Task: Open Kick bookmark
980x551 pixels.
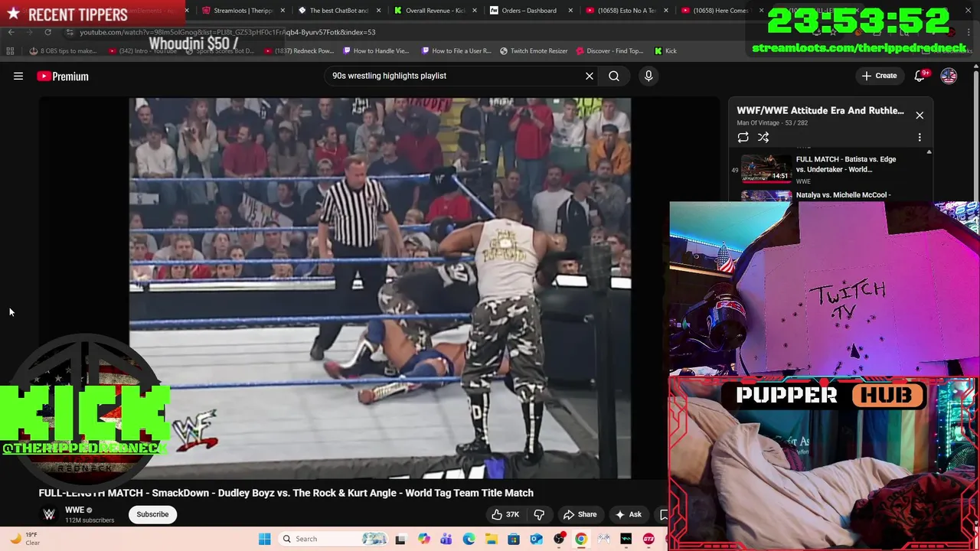Action: pyautogui.click(x=665, y=51)
